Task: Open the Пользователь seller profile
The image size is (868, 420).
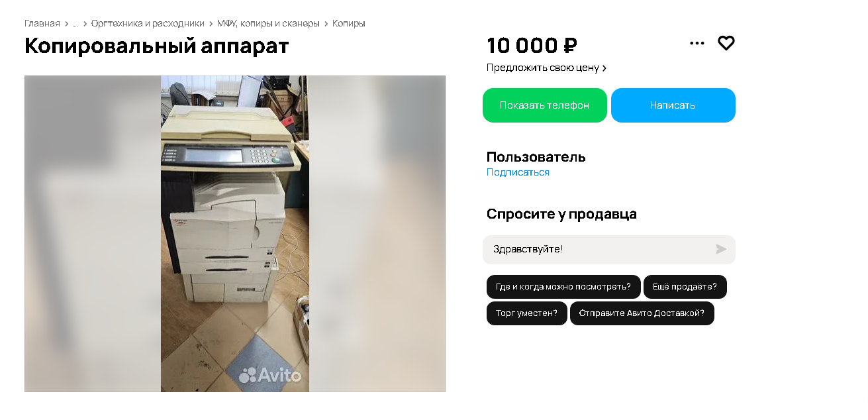Action: 536,157
